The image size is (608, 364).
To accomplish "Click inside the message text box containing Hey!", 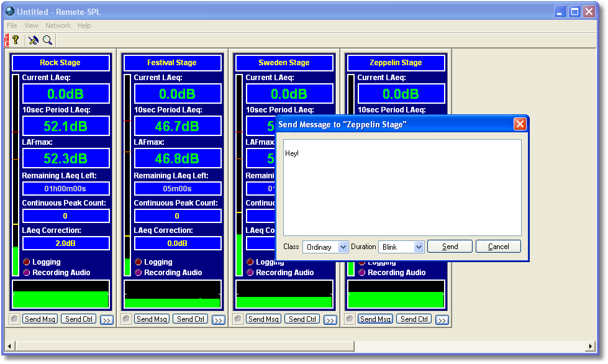I will point(402,188).
